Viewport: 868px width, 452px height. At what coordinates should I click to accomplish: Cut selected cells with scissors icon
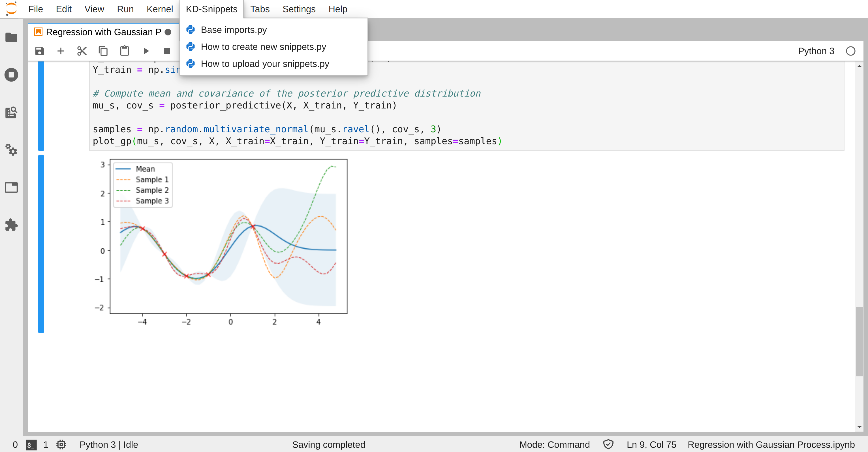82,51
